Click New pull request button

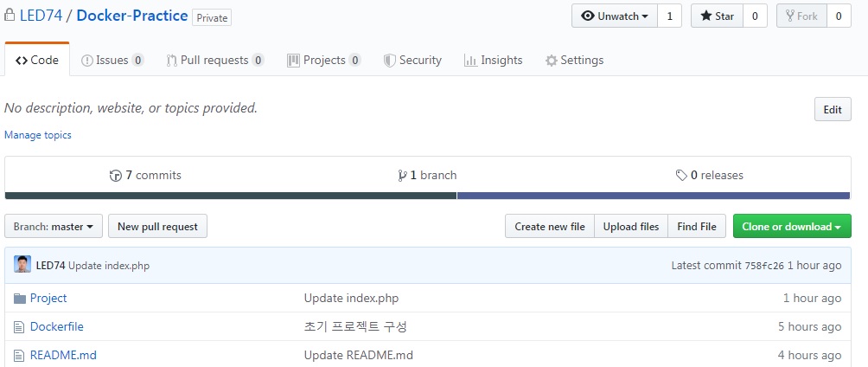tap(157, 226)
